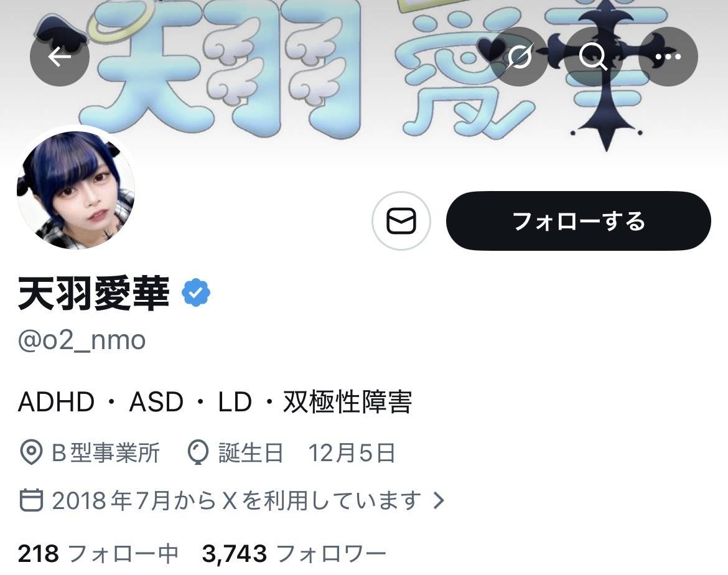
Task: Open Grok via the slashed-circle icon
Action: [x=519, y=57]
